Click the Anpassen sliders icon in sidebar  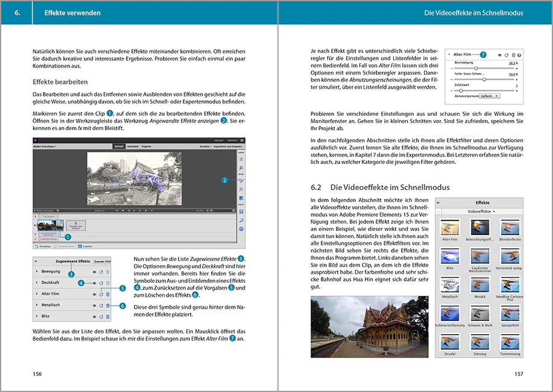(241, 159)
